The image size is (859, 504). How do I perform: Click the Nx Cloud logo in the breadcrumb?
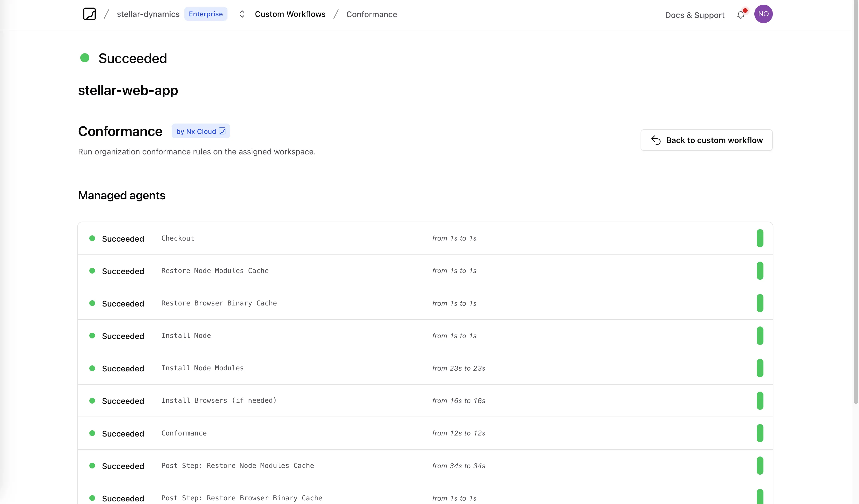pyautogui.click(x=89, y=14)
